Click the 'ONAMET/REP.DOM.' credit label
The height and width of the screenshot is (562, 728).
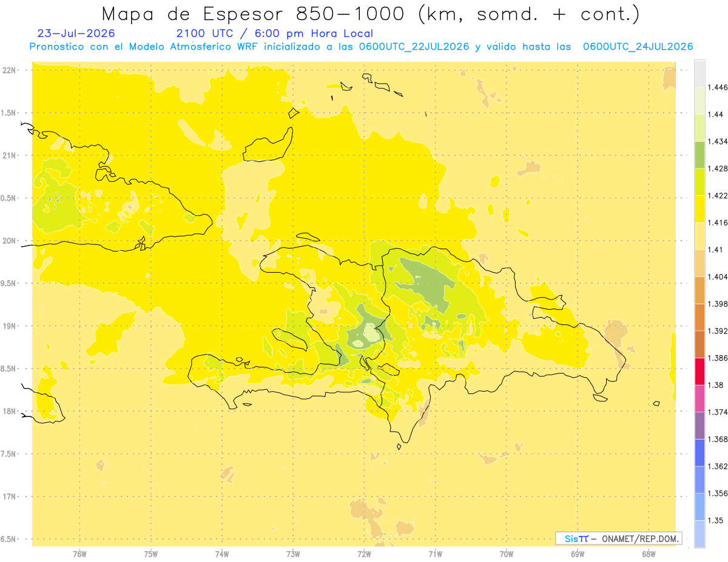[x=639, y=538]
